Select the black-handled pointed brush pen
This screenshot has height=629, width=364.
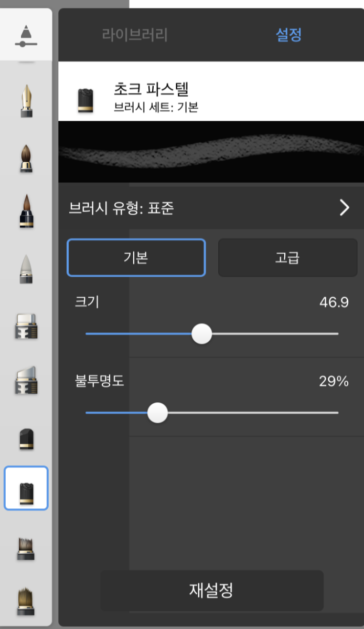tap(26, 211)
